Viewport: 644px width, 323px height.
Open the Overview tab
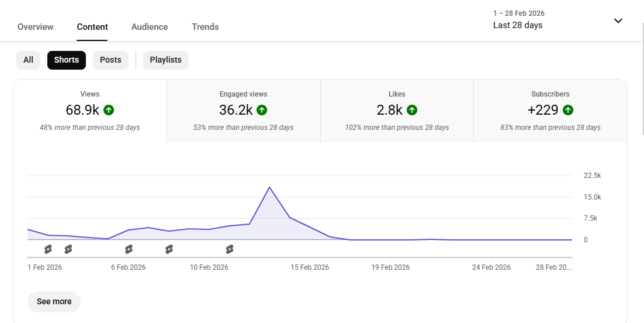[x=35, y=27]
